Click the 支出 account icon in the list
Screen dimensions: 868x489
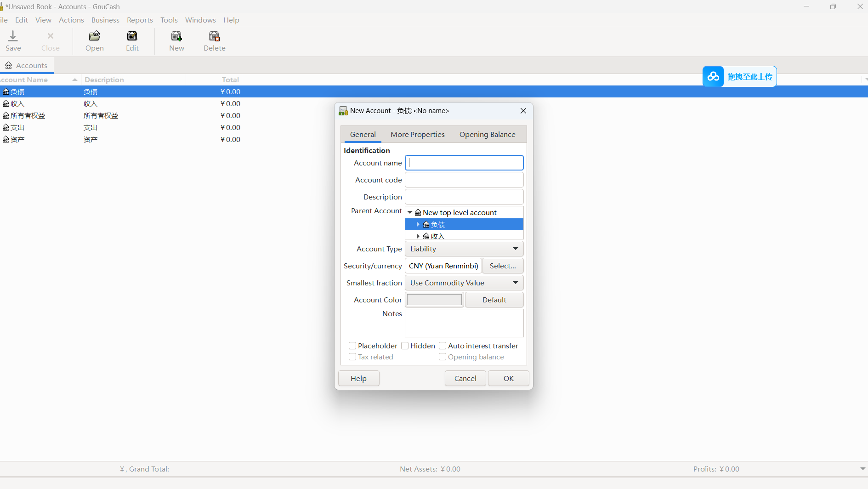(x=6, y=127)
